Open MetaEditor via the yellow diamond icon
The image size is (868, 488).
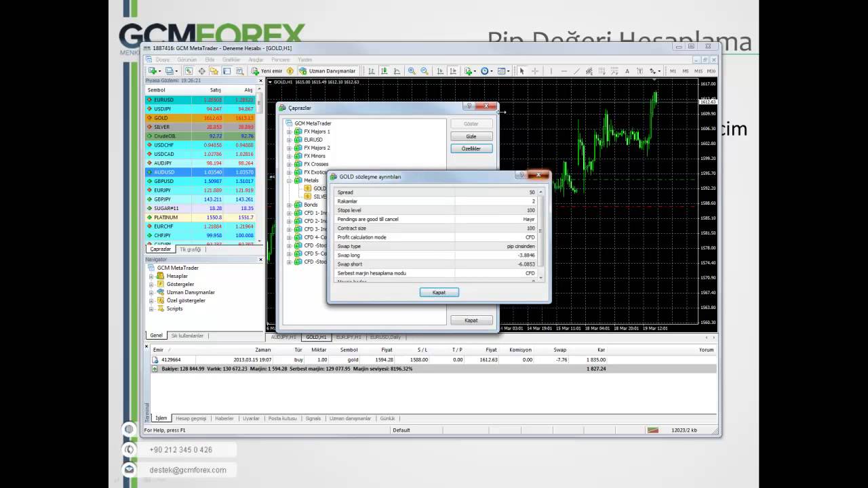[290, 71]
